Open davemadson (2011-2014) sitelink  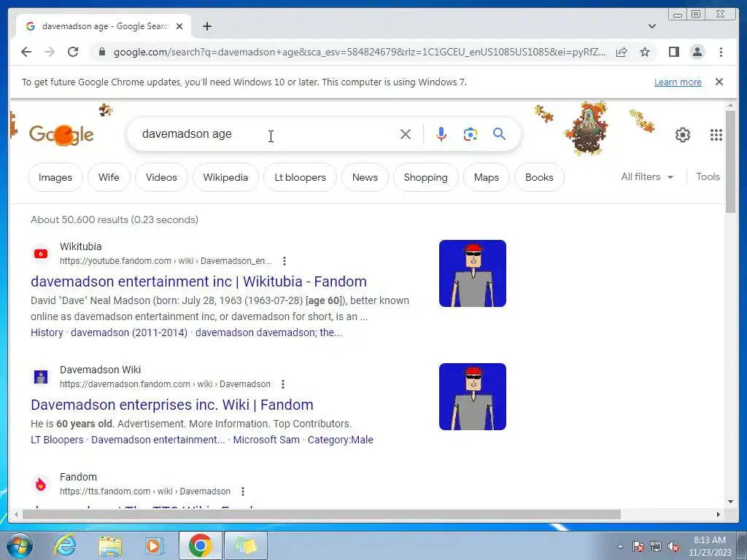129,332
